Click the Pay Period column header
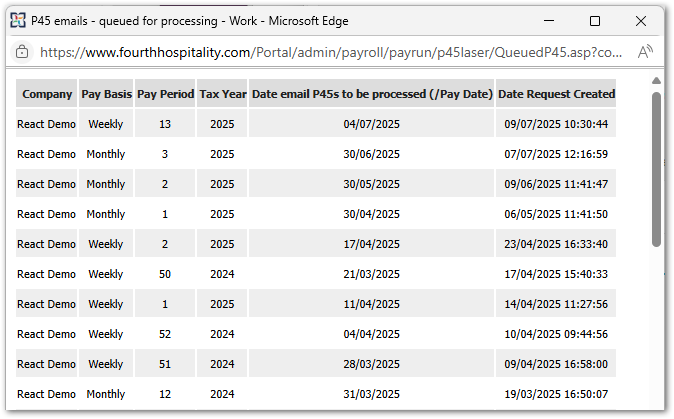 (165, 94)
